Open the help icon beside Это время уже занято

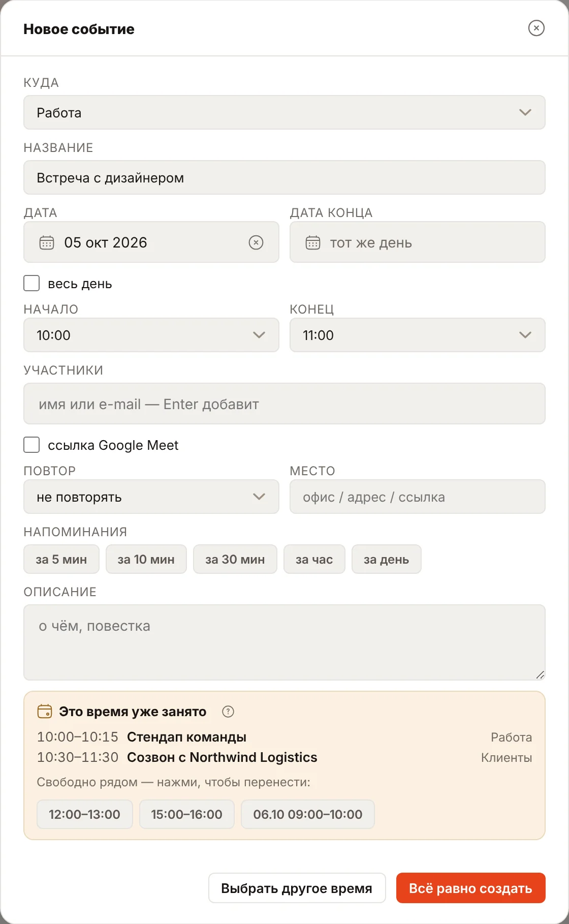pyautogui.click(x=228, y=712)
